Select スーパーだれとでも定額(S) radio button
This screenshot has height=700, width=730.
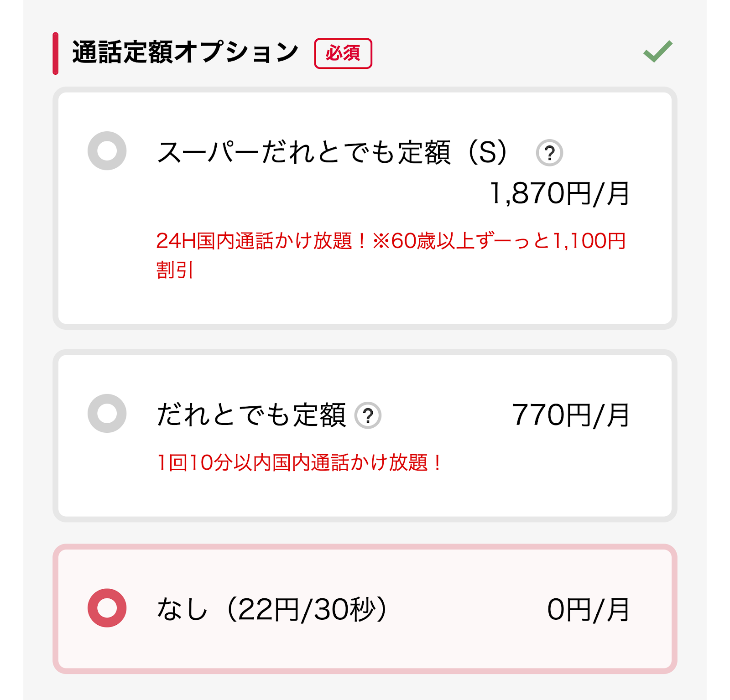coord(107,151)
